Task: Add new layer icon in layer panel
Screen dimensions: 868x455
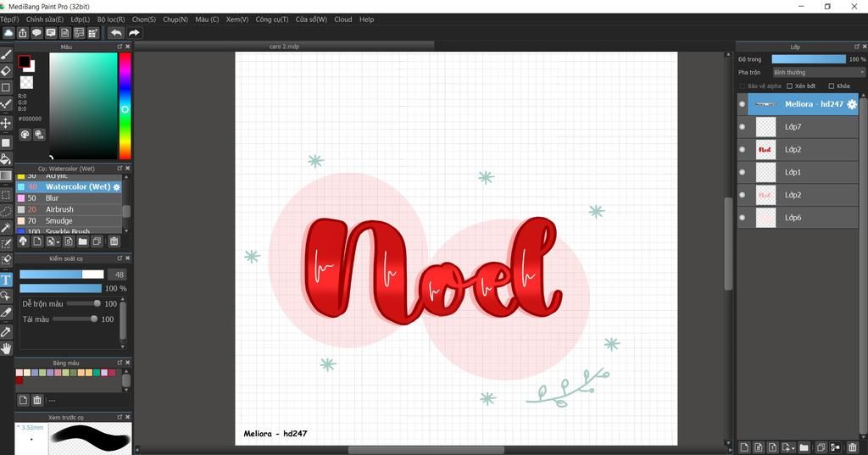Action: 744,447
